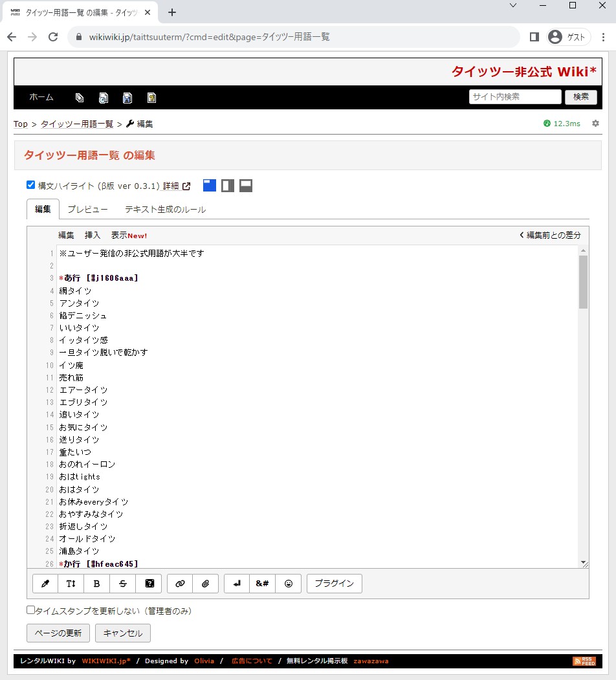Image resolution: width=616 pixels, height=680 pixels.
Task: Open the emoji smiley picker
Action: click(x=289, y=584)
